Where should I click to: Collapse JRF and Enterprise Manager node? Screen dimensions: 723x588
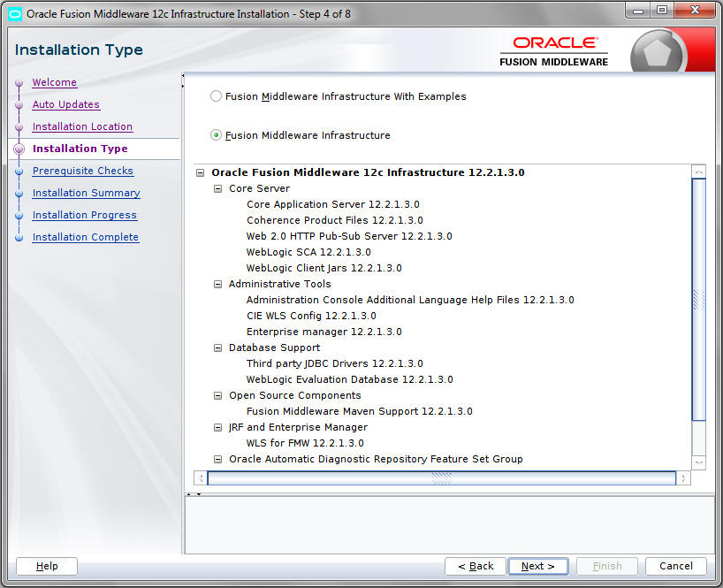coord(217,427)
